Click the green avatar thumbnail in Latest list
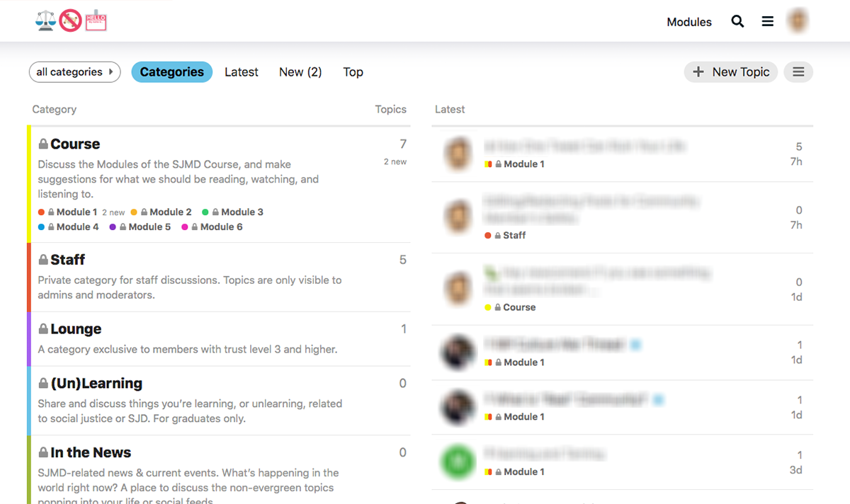 coord(458,462)
